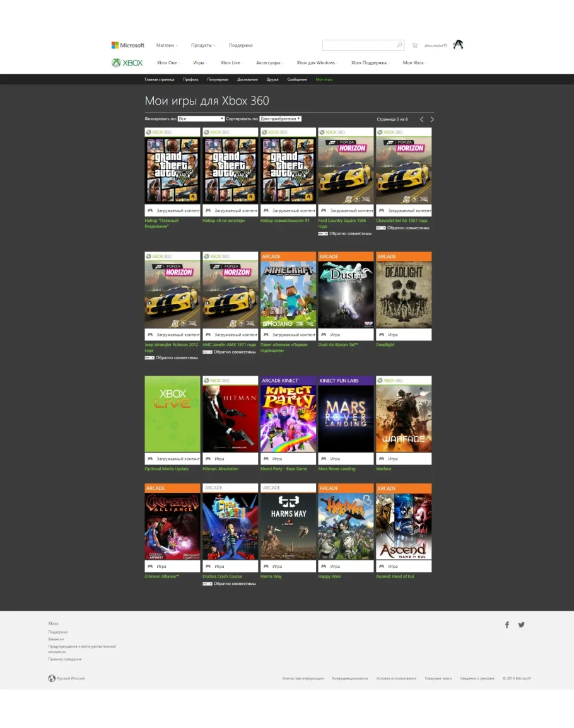Click the search input field
The height and width of the screenshot is (728, 574).
(x=358, y=45)
